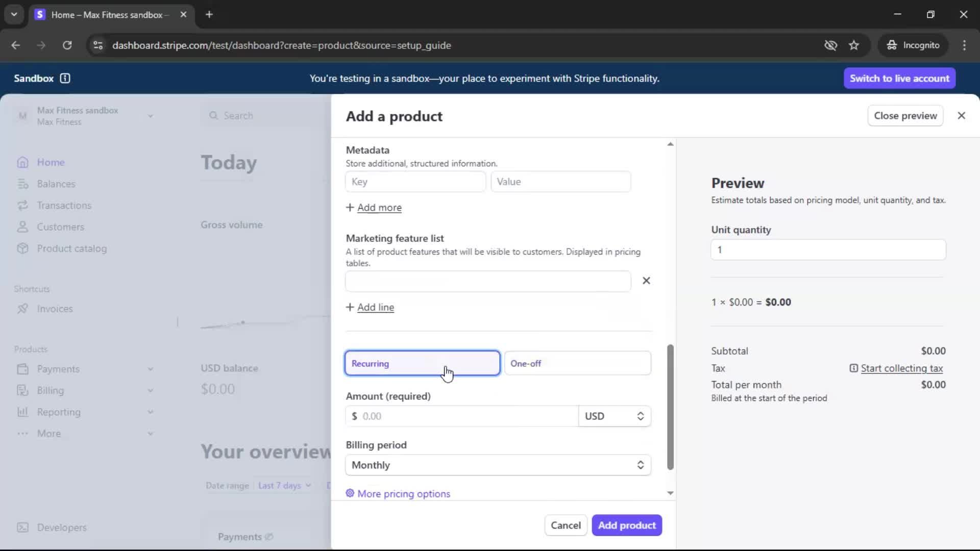Close the Add a product panel
This screenshot has width=980, height=551.
[x=961, y=116]
